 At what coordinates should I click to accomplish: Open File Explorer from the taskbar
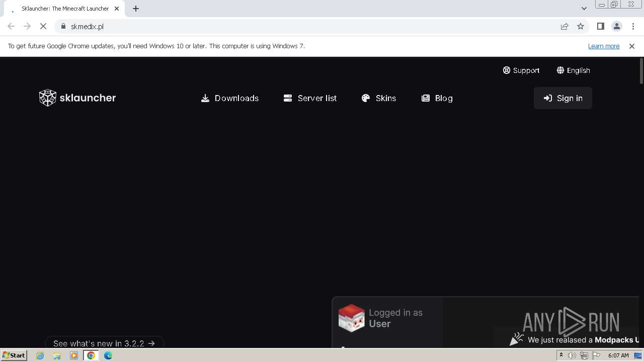tap(57, 355)
